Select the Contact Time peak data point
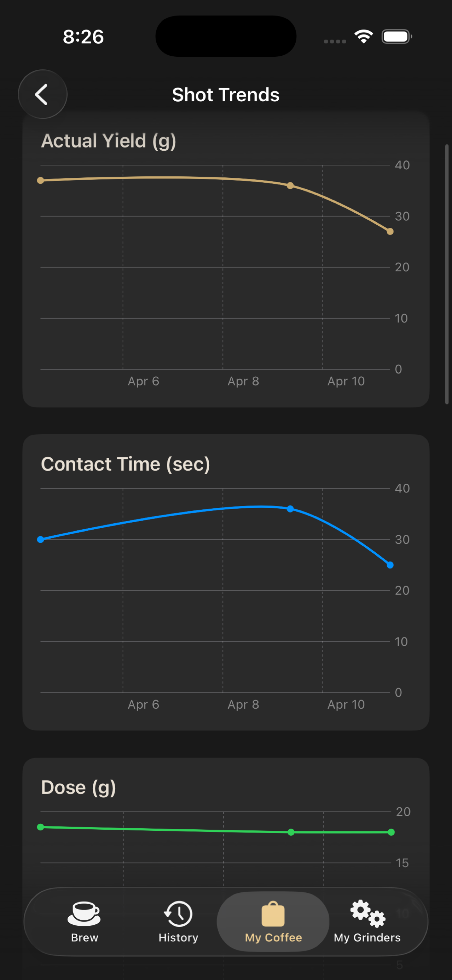This screenshot has width=452, height=980. (290, 509)
